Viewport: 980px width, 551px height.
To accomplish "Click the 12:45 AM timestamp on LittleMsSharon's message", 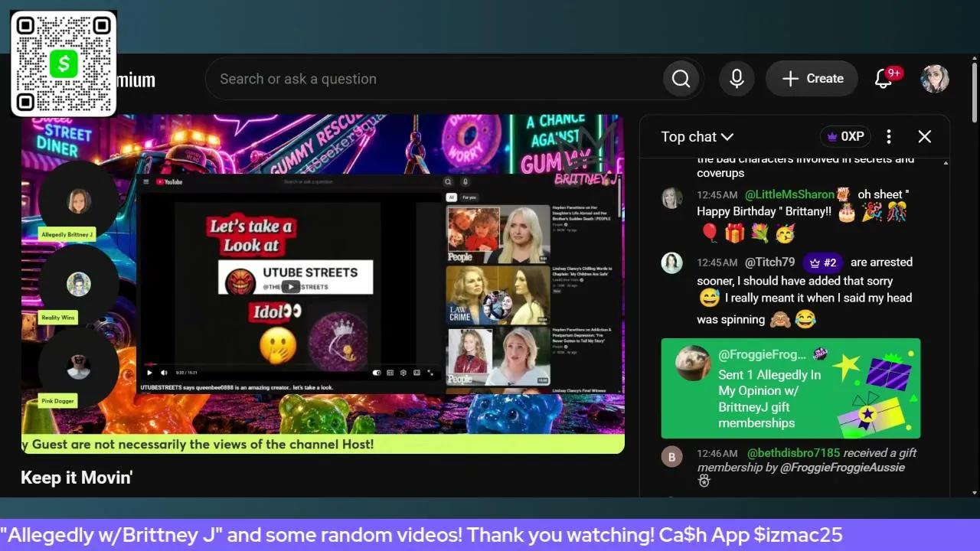I will click(x=717, y=195).
